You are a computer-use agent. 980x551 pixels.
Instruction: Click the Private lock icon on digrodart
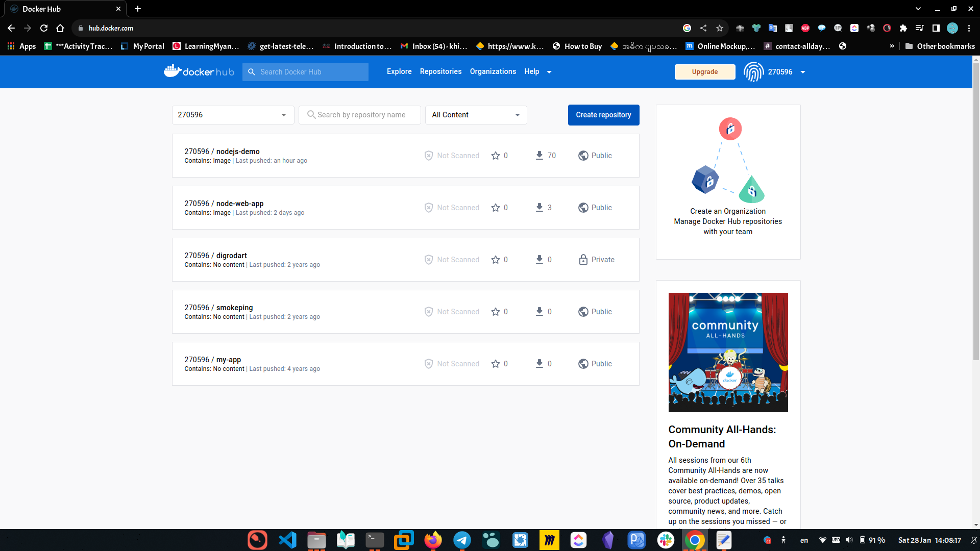coord(583,260)
